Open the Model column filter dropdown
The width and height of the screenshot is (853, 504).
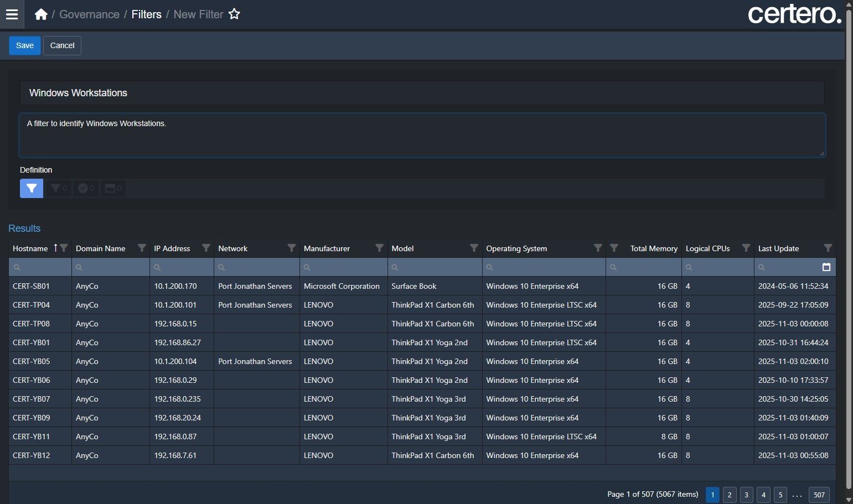474,248
